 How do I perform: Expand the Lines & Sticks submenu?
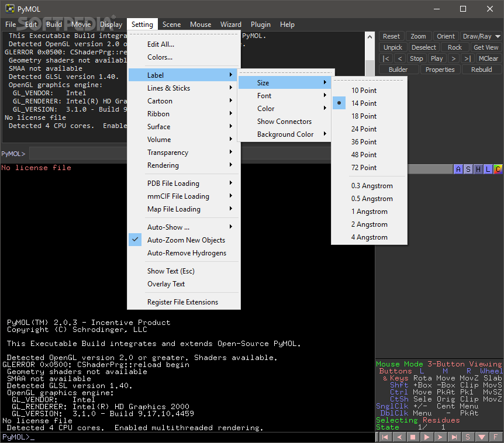click(x=184, y=88)
